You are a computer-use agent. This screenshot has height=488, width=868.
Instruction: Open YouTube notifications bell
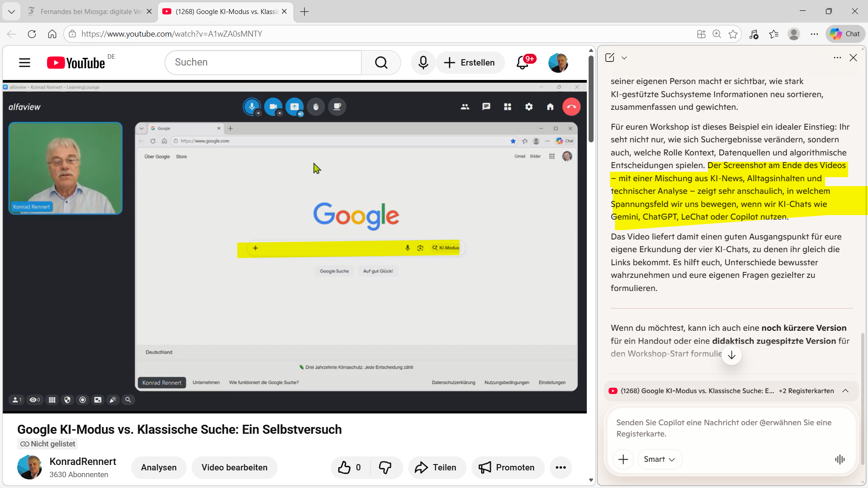[523, 63]
